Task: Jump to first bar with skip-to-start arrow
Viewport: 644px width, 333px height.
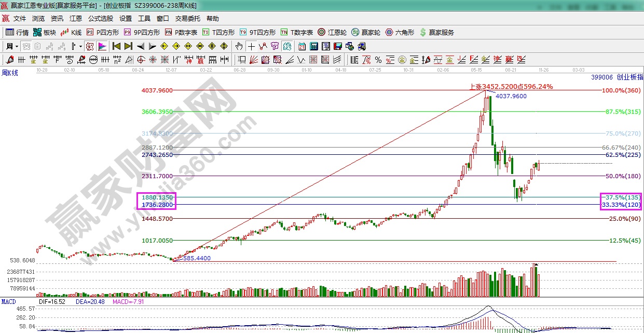Action: [x=116, y=46]
